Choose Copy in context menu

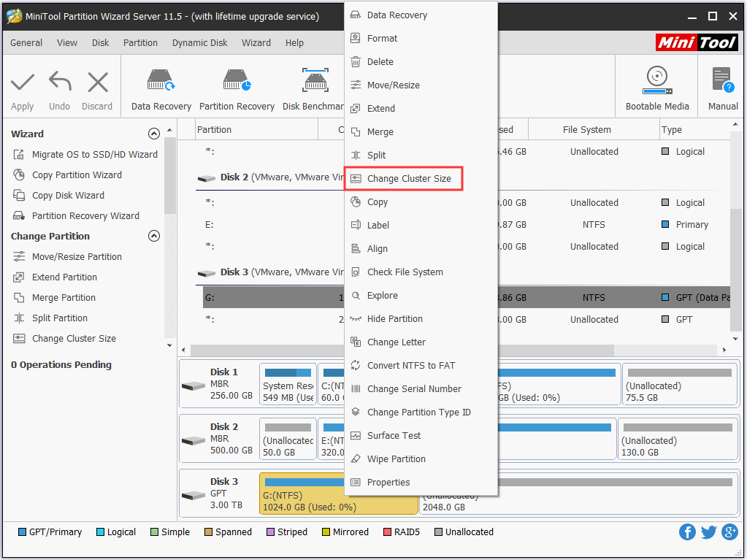point(421,202)
